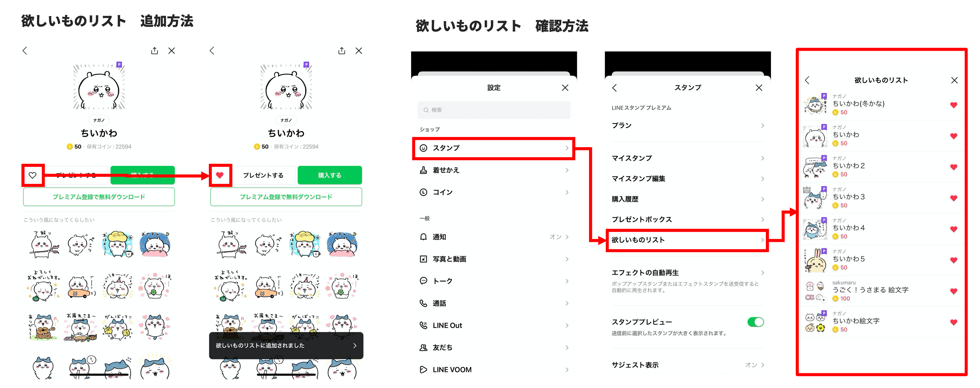Expand サジェスト表示 option
980x388 pixels.
tap(687, 365)
